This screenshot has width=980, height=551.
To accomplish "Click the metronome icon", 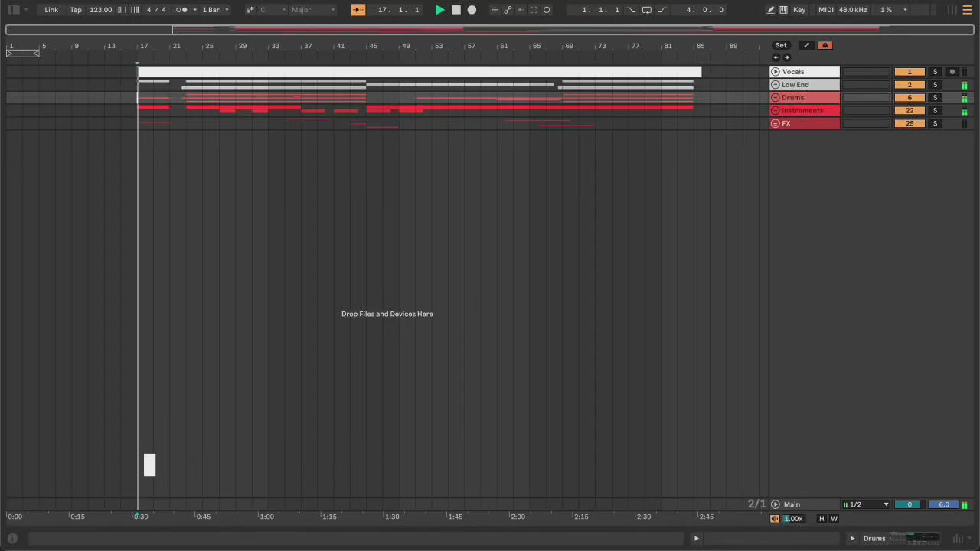I will point(181,10).
